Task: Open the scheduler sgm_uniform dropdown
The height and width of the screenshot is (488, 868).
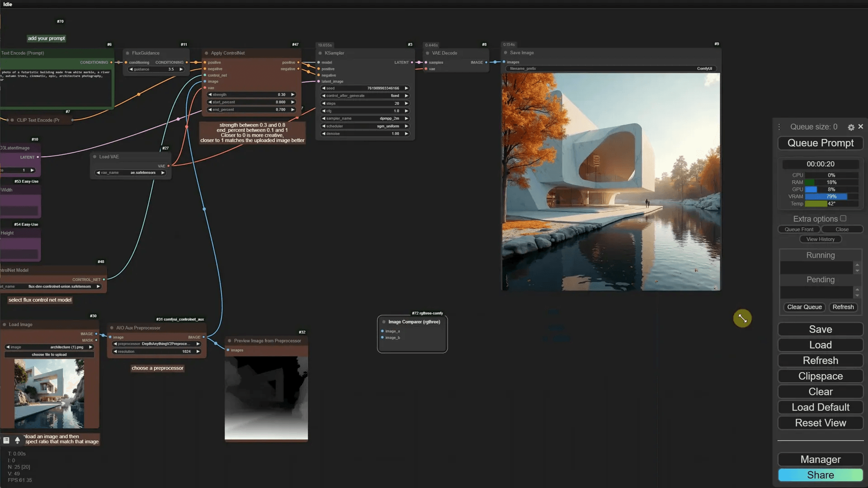Action: click(x=365, y=126)
